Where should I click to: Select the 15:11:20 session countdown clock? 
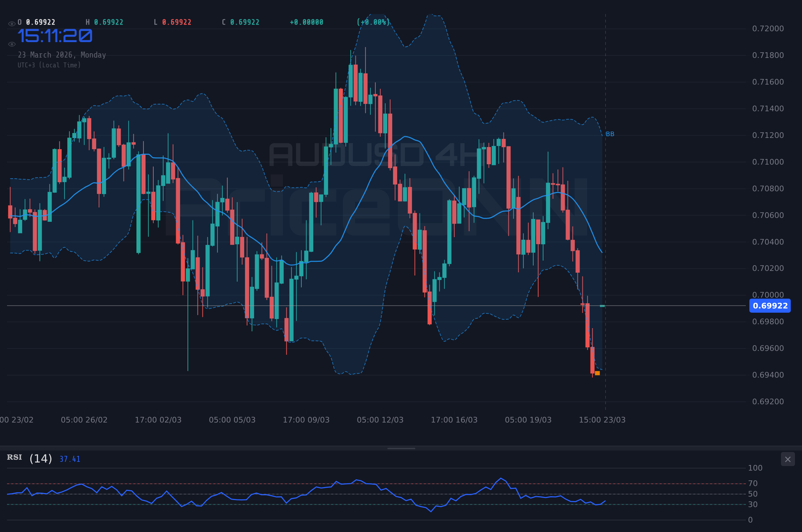[54, 35]
